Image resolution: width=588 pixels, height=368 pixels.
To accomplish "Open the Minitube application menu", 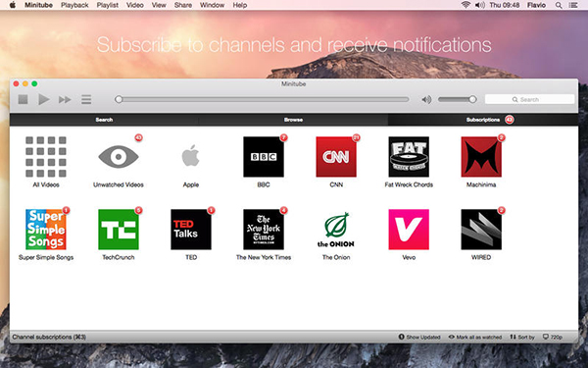I will tap(38, 5).
